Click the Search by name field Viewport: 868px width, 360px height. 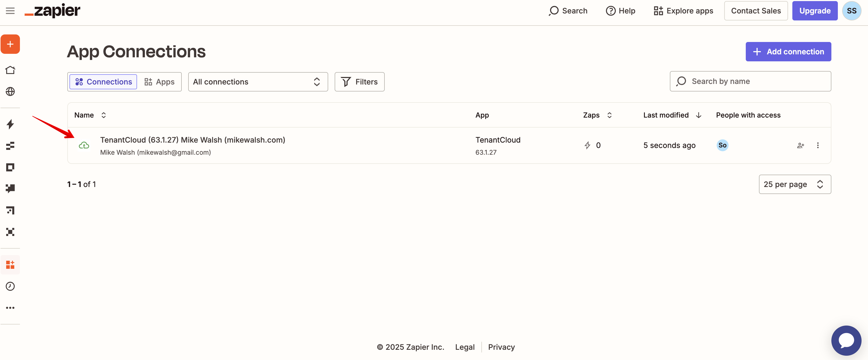[x=750, y=81]
